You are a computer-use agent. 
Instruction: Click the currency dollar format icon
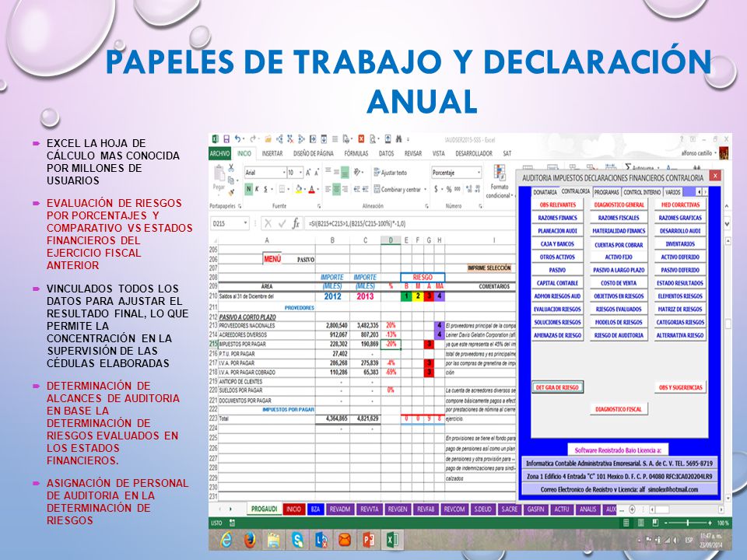(x=436, y=189)
